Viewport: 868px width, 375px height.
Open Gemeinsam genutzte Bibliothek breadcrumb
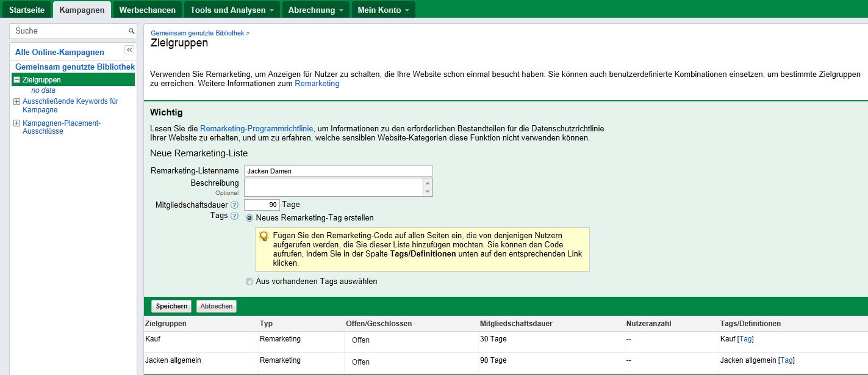click(198, 33)
